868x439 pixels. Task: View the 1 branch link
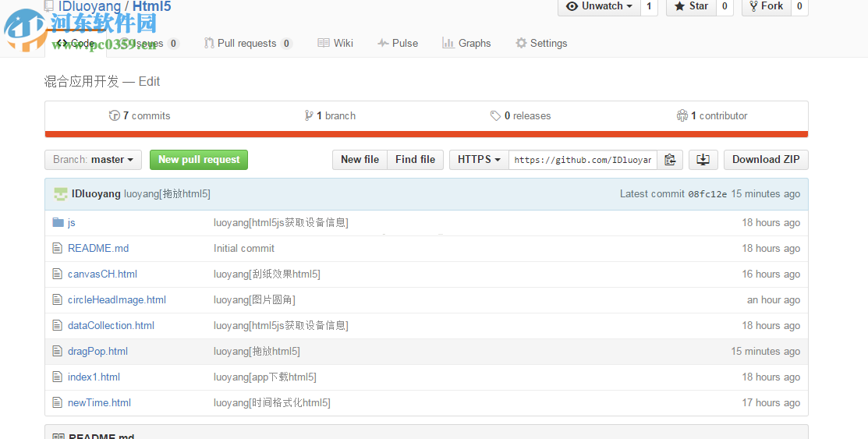[x=331, y=115]
